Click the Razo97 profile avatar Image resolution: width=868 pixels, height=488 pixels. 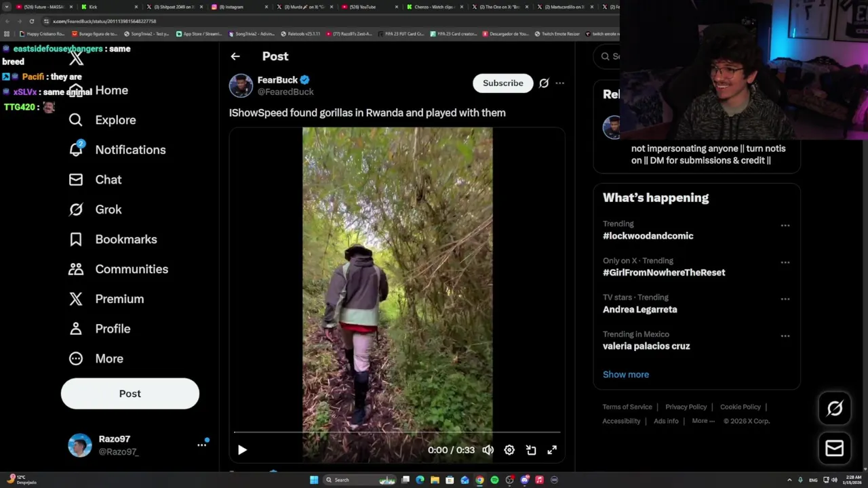point(80,445)
